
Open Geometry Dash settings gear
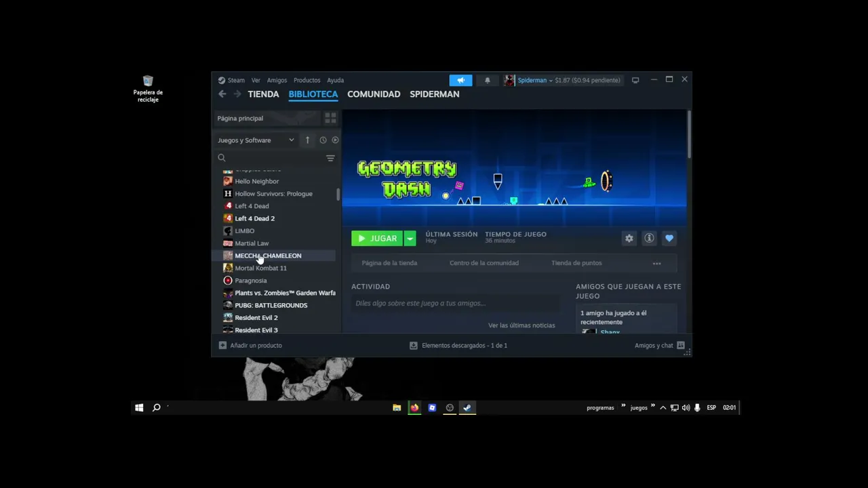coord(629,239)
